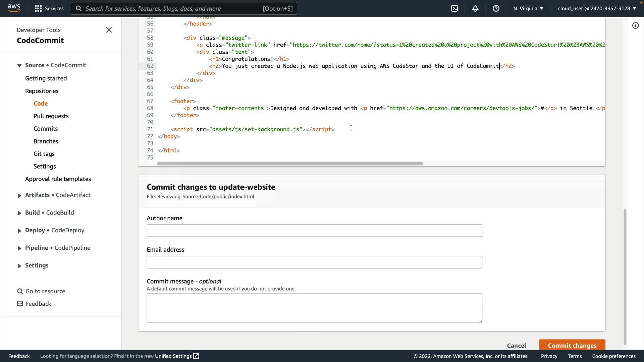This screenshot has width=644, height=362.
Task: Open the Services grid menu
Action: click(x=38, y=8)
